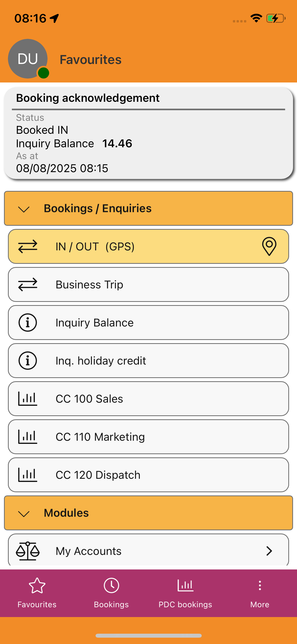The height and width of the screenshot is (644, 297).
Task: Tap the Inq. holiday credit button
Action: tap(148, 361)
